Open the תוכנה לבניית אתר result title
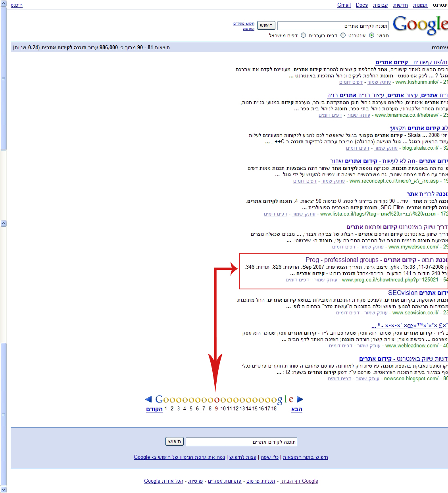The width and height of the screenshot is (448, 493). [427, 194]
